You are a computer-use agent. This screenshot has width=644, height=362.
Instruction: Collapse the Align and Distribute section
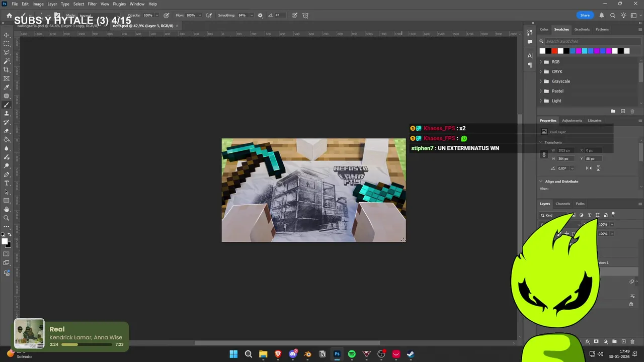coord(541,182)
